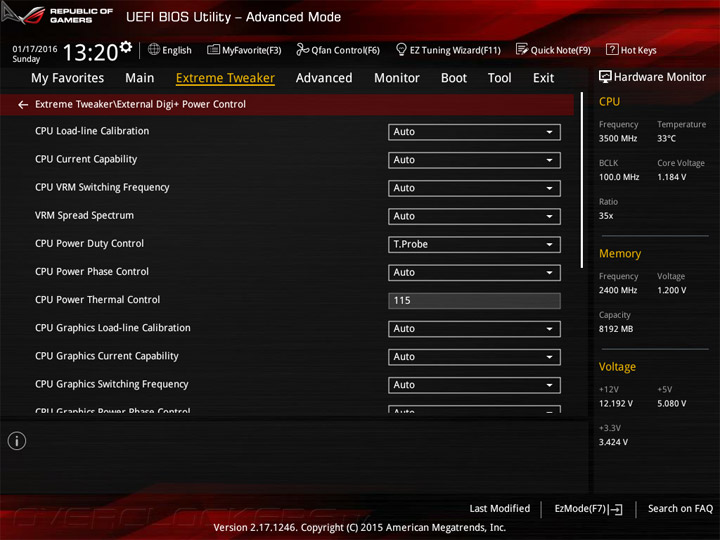
Task: Open Search on FAQ
Action: tap(680, 509)
